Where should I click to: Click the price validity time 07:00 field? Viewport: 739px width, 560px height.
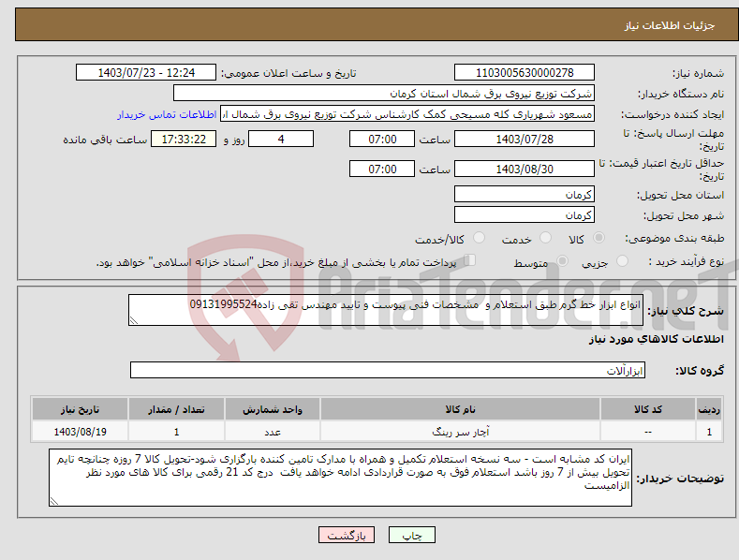382,169
